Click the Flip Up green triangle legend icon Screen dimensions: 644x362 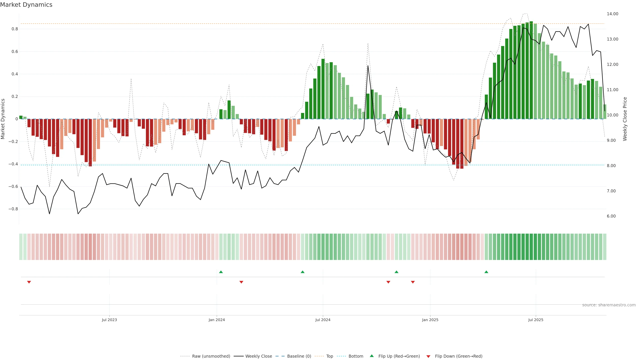coord(372,356)
